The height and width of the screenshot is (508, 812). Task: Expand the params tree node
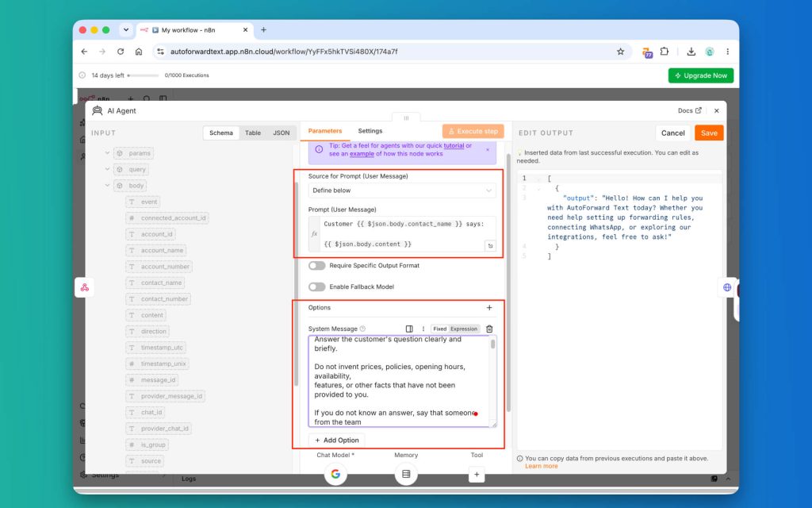(x=107, y=153)
